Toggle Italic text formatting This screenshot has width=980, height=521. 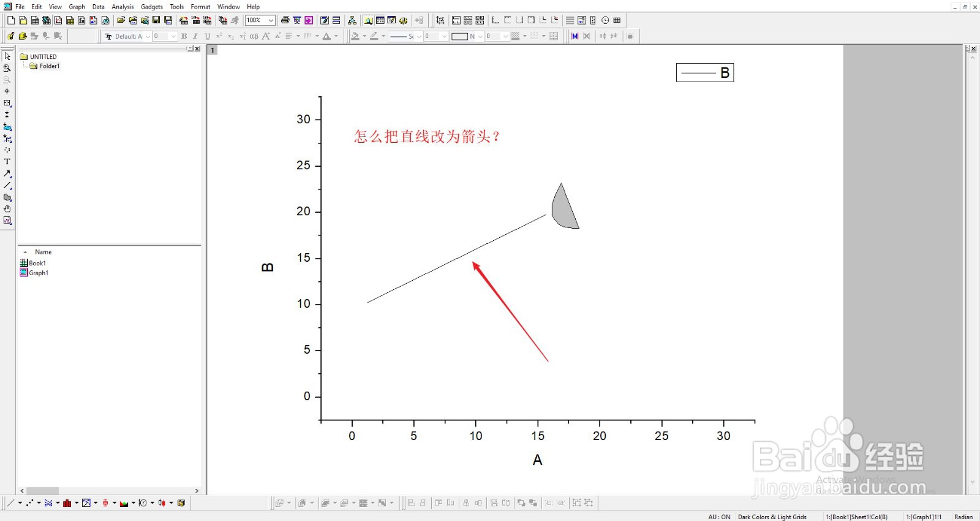click(x=195, y=36)
